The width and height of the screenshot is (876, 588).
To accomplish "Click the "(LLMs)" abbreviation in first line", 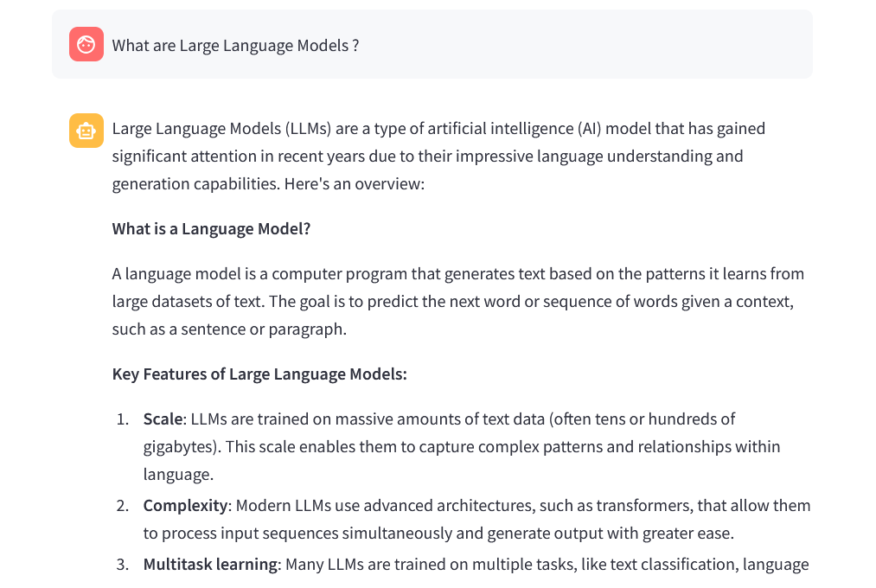I will pyautogui.click(x=309, y=129).
